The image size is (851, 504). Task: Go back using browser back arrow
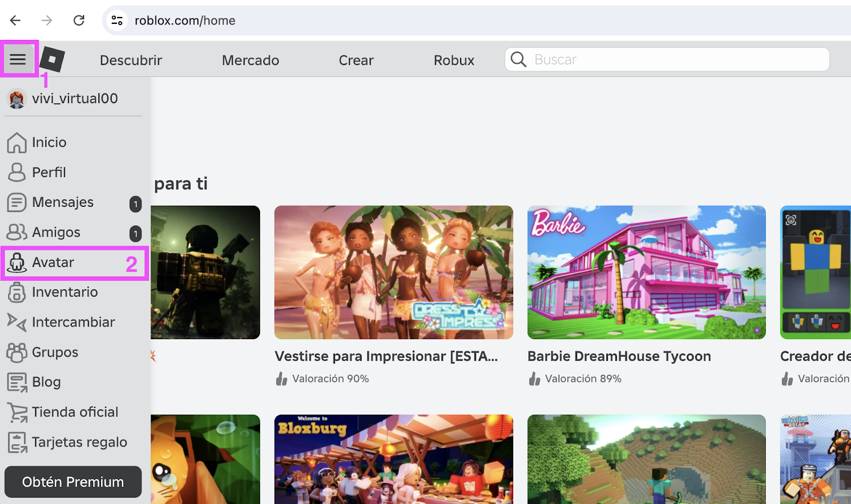coord(15,20)
